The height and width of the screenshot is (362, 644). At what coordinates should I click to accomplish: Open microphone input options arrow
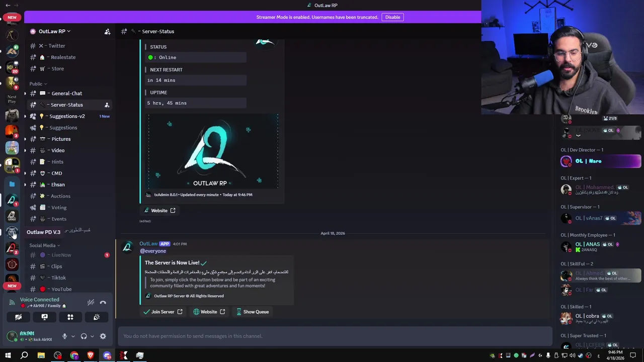click(x=73, y=336)
